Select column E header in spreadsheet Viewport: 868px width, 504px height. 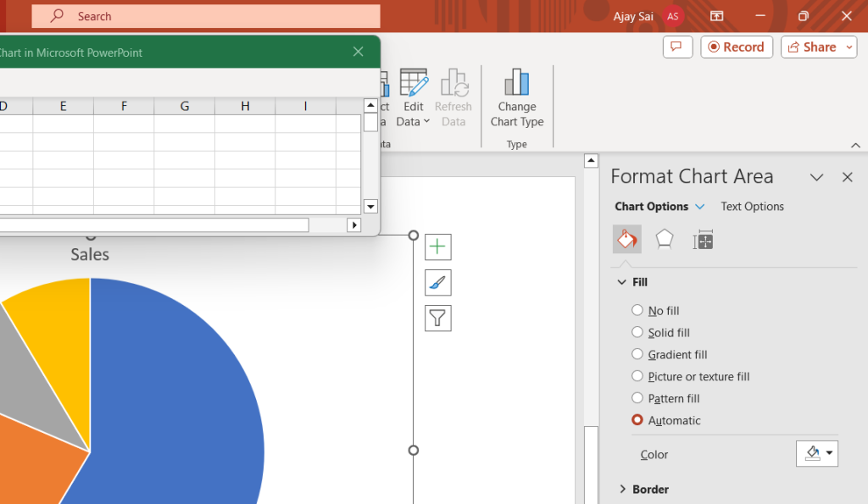coord(63,106)
